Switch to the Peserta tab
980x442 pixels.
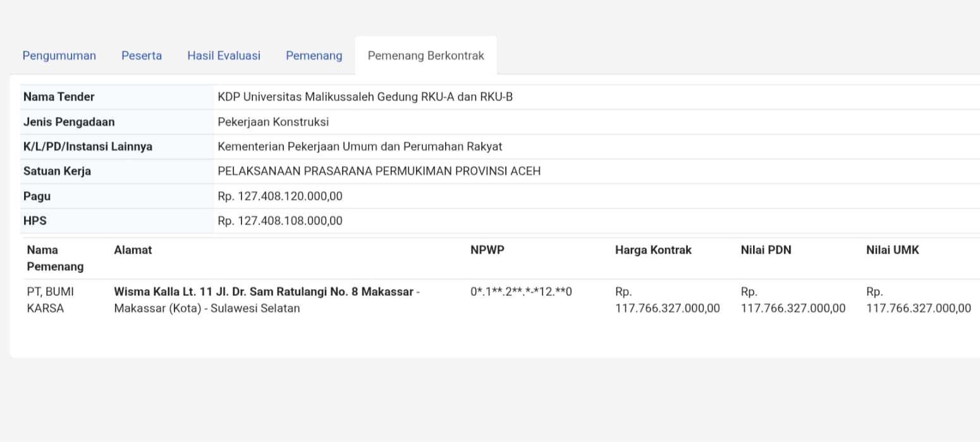click(142, 56)
